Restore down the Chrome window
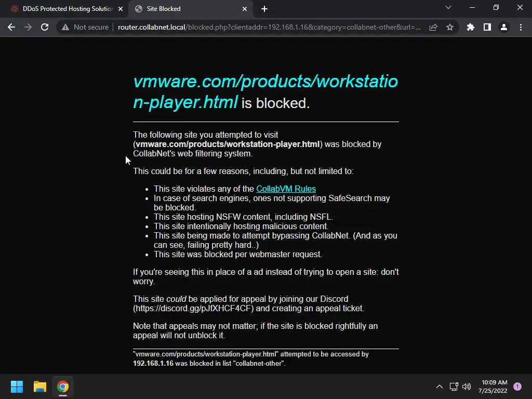This screenshot has height=399, width=532. pyautogui.click(x=496, y=7)
